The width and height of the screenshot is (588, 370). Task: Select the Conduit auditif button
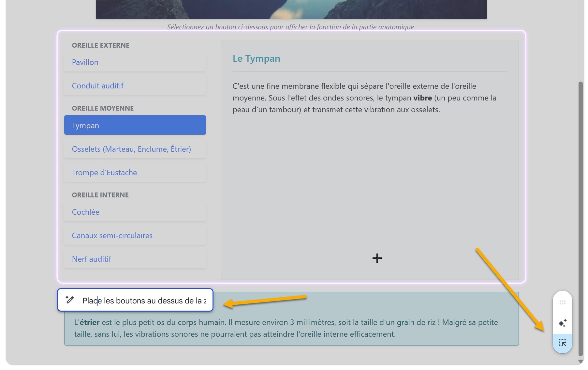[x=135, y=85]
